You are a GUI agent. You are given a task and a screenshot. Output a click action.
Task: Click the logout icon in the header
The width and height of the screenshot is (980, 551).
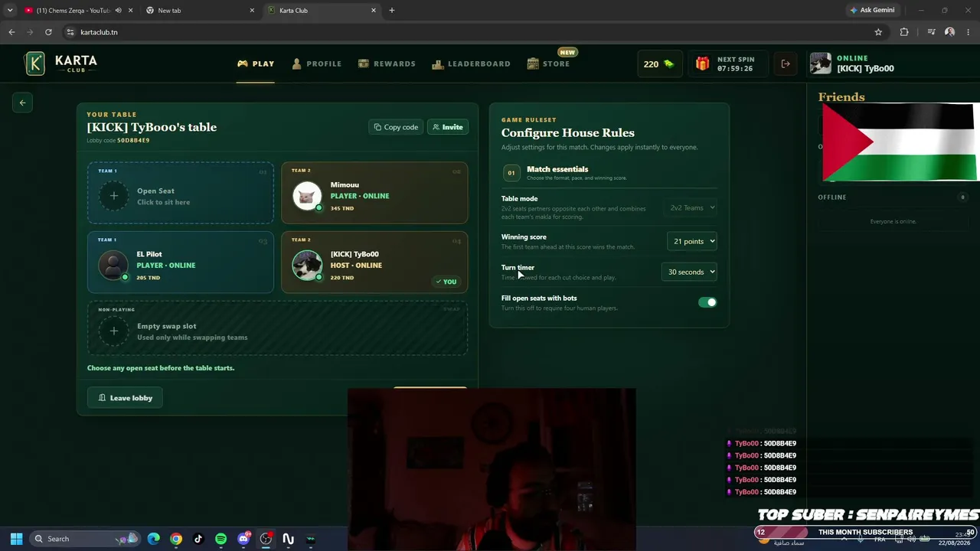[786, 64]
